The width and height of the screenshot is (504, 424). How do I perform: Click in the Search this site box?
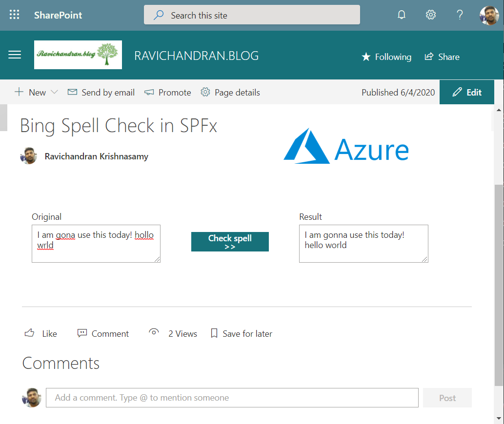point(252,15)
